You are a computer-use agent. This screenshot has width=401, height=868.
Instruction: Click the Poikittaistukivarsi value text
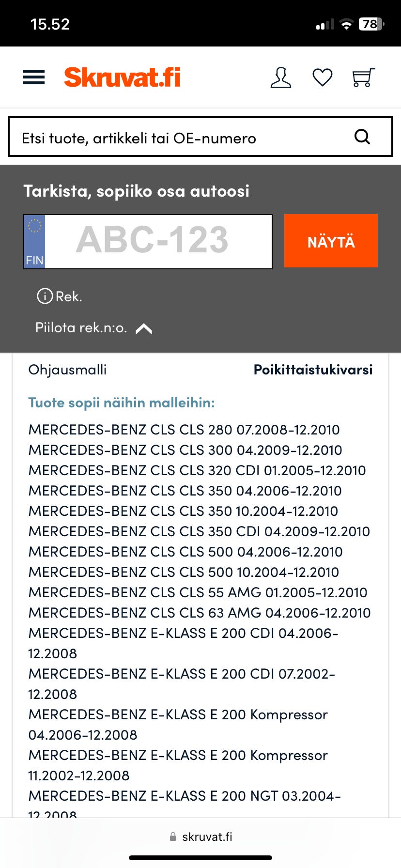[313, 370]
